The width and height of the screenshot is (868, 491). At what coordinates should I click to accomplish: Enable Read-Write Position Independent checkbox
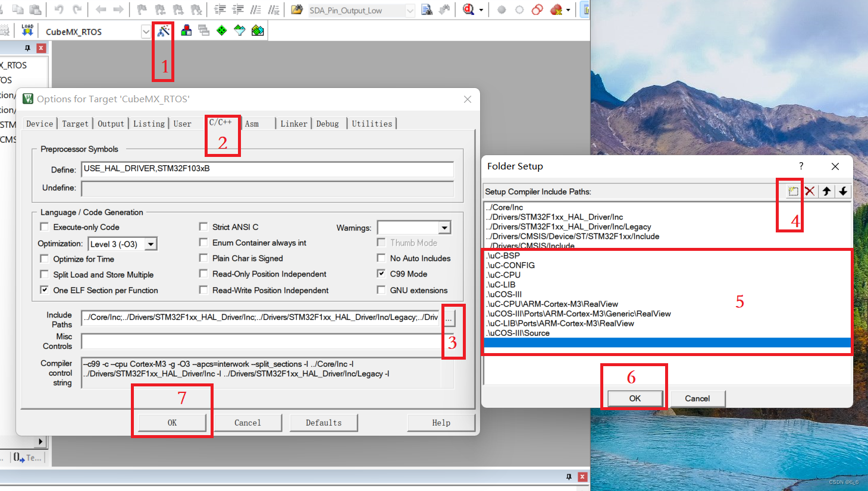point(203,289)
